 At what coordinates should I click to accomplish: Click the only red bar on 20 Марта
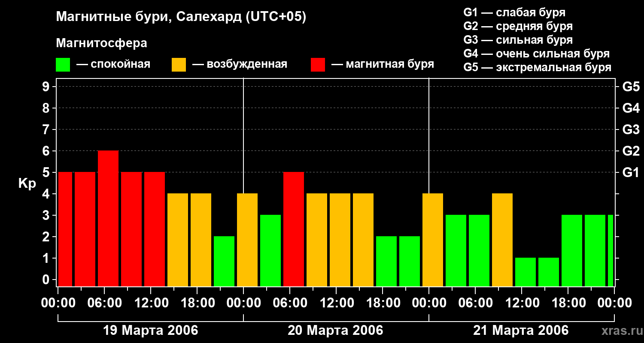click(294, 229)
